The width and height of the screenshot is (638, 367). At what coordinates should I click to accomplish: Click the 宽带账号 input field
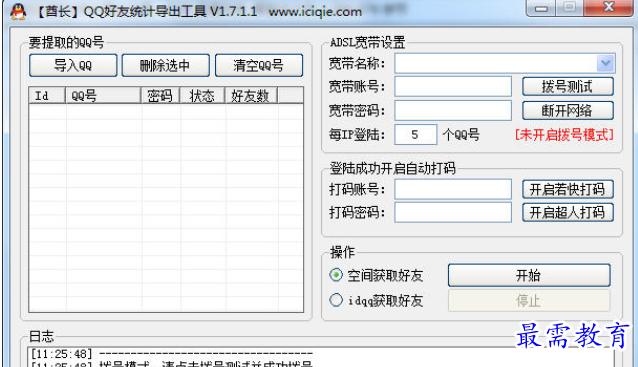coord(453,86)
